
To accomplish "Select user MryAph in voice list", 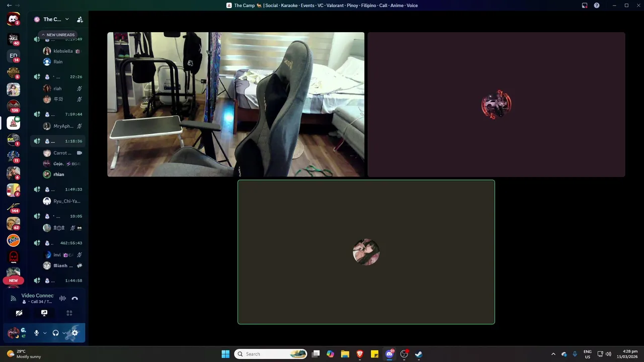I will tap(62, 126).
